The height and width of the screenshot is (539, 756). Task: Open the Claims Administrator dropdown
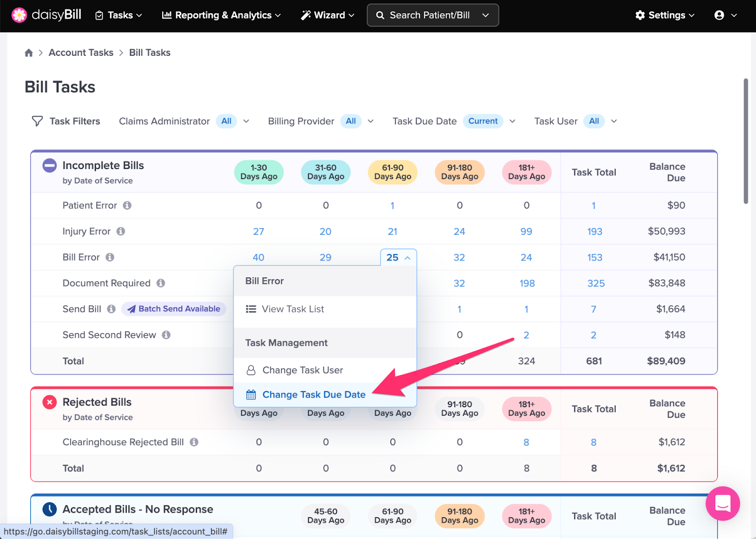click(247, 121)
